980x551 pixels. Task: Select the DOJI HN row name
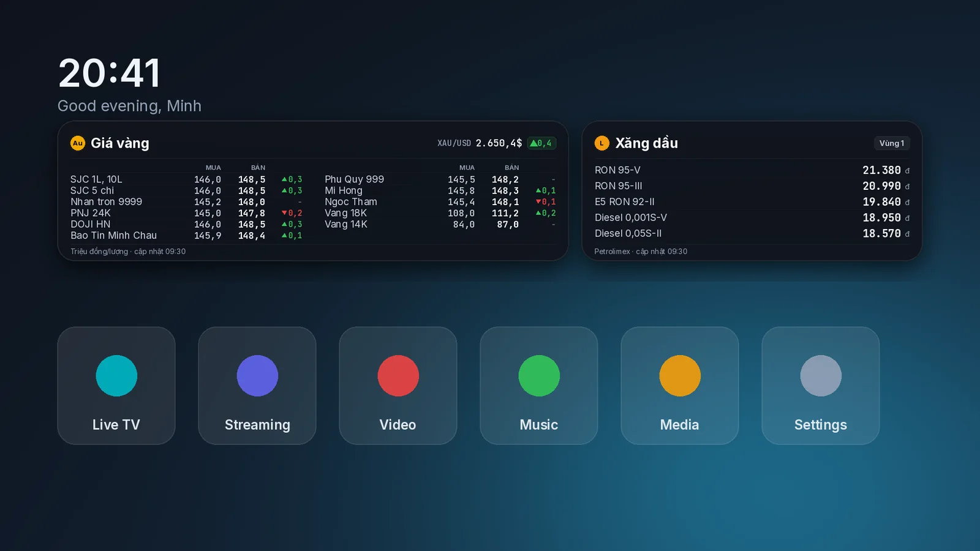tap(91, 224)
